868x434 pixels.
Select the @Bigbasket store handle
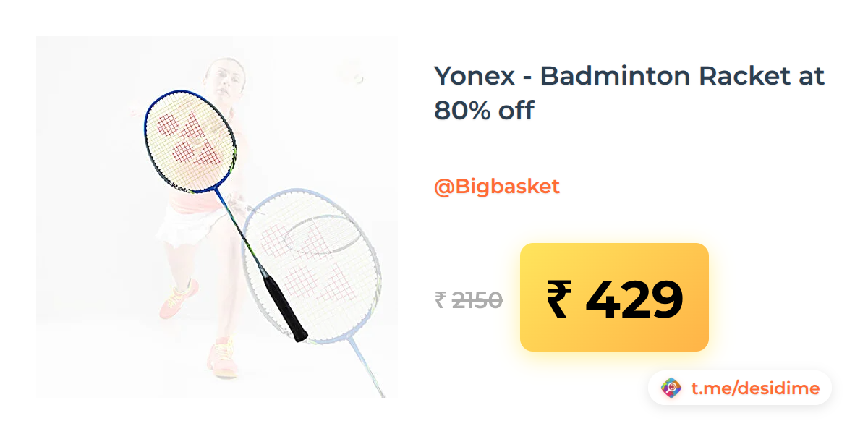pyautogui.click(x=497, y=187)
